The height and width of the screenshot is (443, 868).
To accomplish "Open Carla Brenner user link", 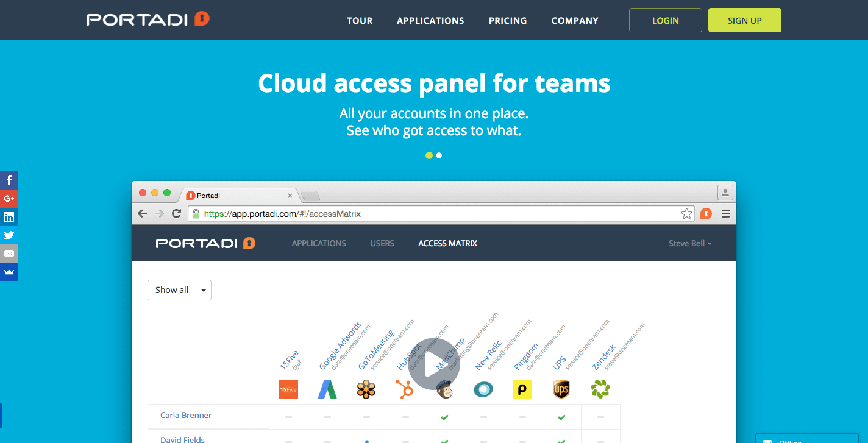I will coord(186,415).
